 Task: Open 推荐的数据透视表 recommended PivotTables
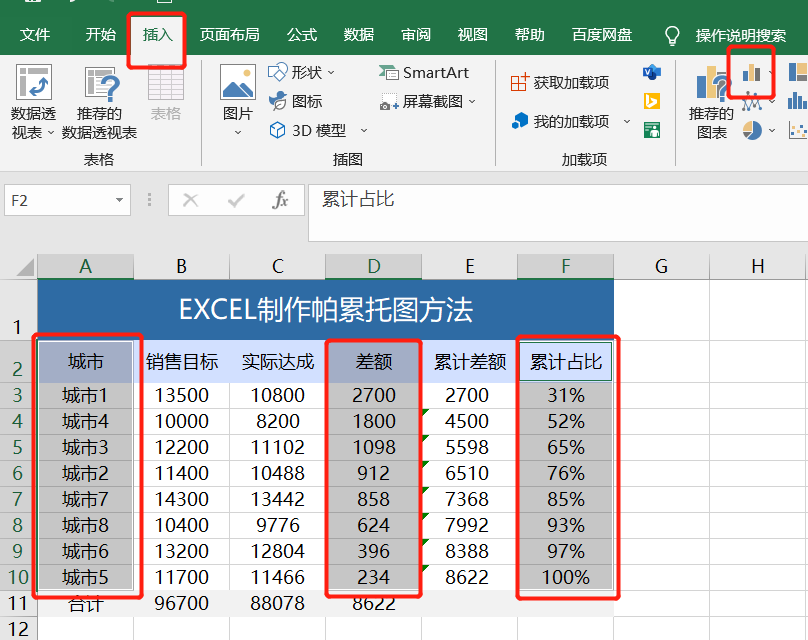pos(99,102)
